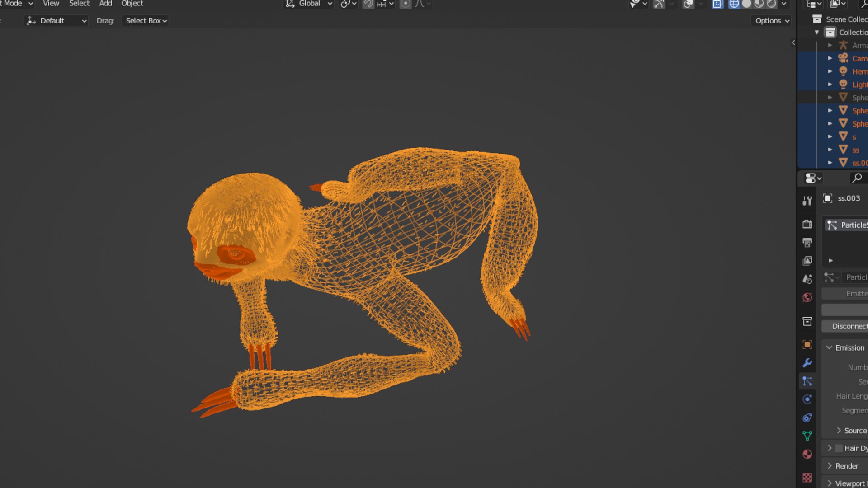The image size is (868, 488).
Task: Switch viewport to Solid shading
Action: pos(746,4)
